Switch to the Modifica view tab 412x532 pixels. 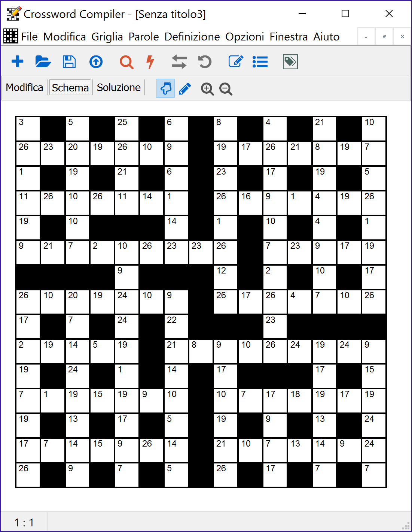[x=25, y=88]
